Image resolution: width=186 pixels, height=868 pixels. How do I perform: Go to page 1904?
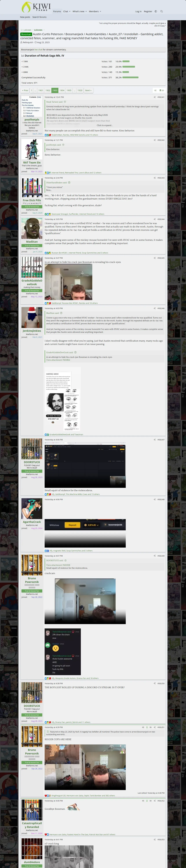62,90
